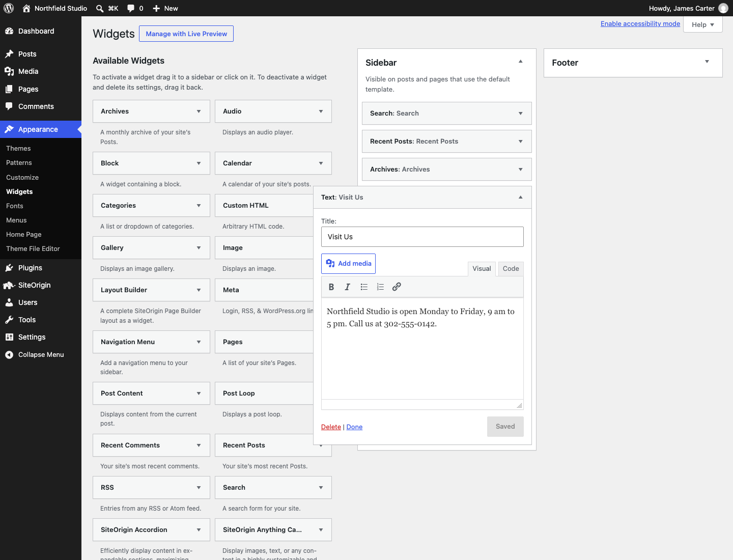Viewport: 733px width, 560px height.
Task: Open Themes under Appearance
Action: click(x=18, y=148)
